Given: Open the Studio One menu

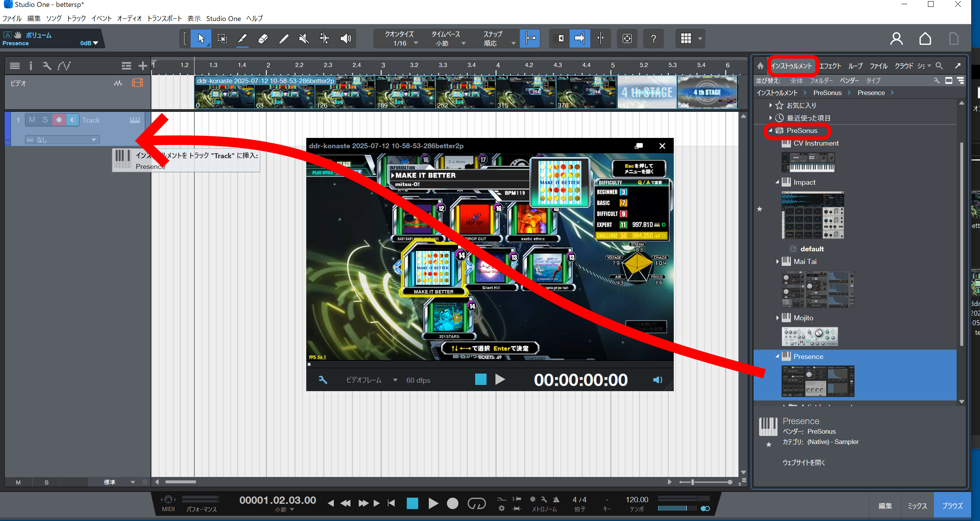Looking at the screenshot, I should click(224, 18).
